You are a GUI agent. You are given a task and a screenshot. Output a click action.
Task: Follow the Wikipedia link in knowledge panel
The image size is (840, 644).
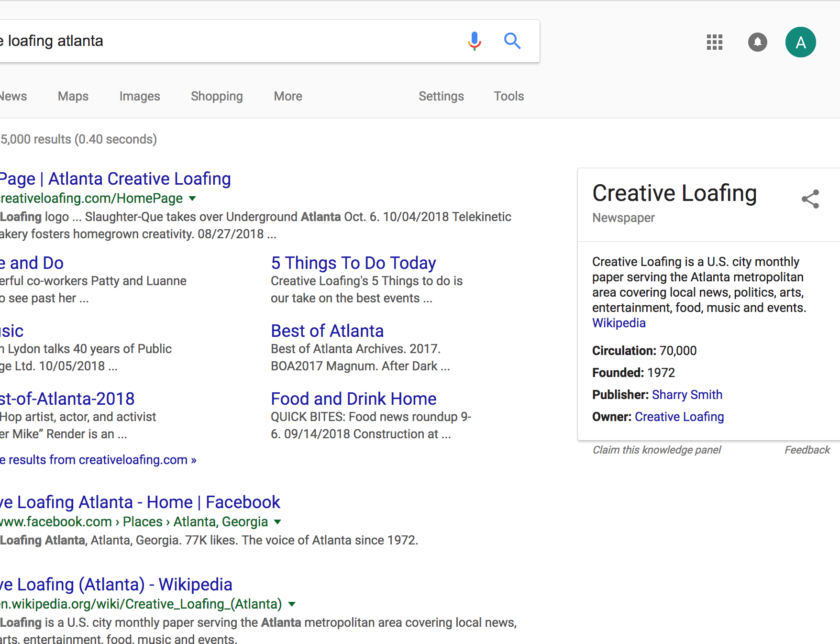[619, 323]
